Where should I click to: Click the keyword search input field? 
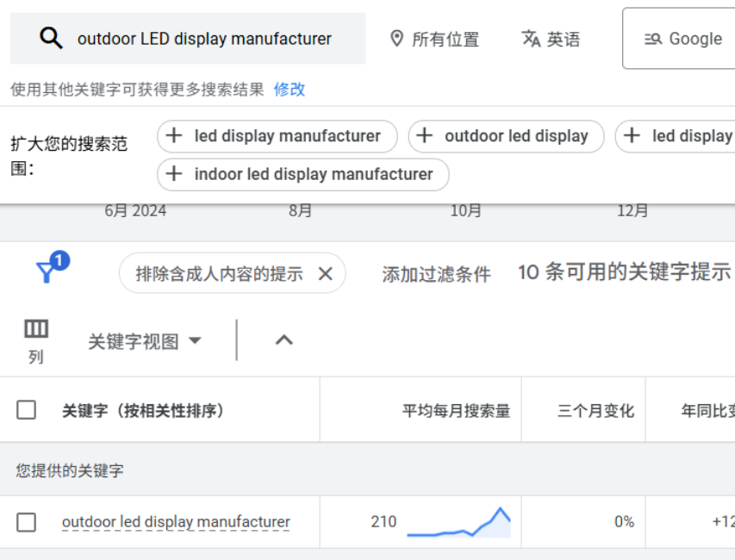[204, 39]
